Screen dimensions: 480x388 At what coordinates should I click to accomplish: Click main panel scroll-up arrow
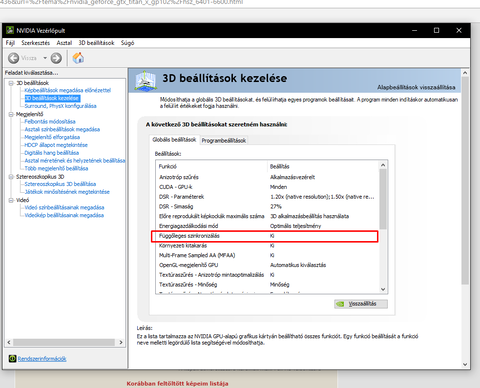[x=465, y=73]
